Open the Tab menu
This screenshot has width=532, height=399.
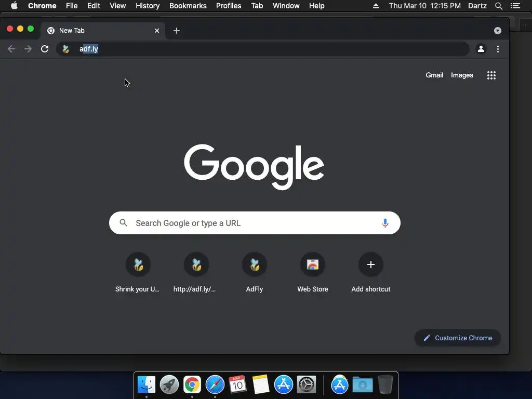point(257,6)
